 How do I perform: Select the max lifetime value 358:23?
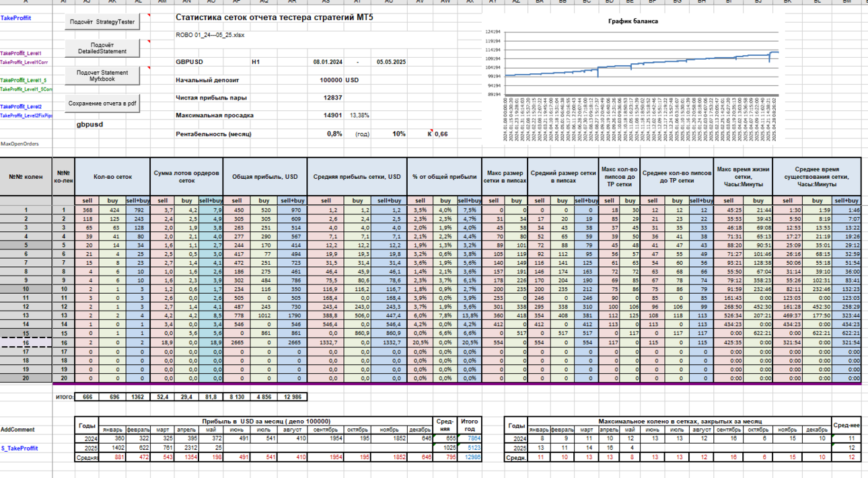(758, 280)
